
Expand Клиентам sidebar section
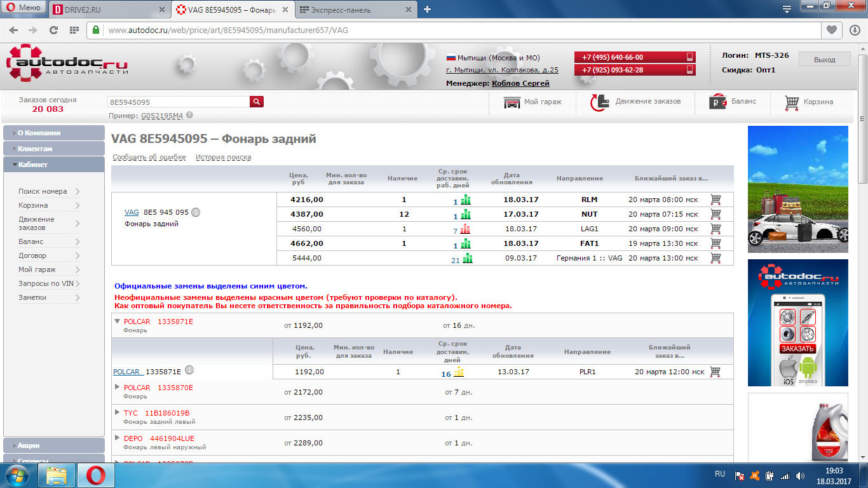tap(54, 149)
